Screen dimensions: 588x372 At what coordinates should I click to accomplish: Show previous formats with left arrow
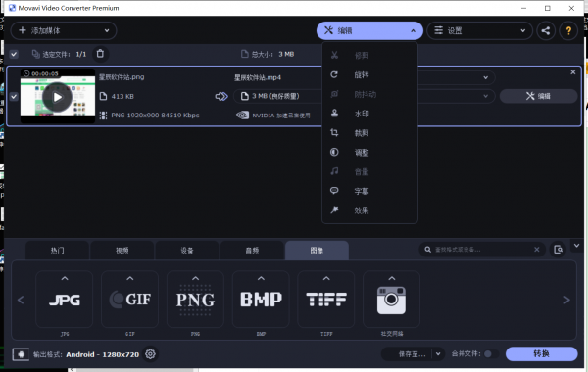tap(21, 300)
